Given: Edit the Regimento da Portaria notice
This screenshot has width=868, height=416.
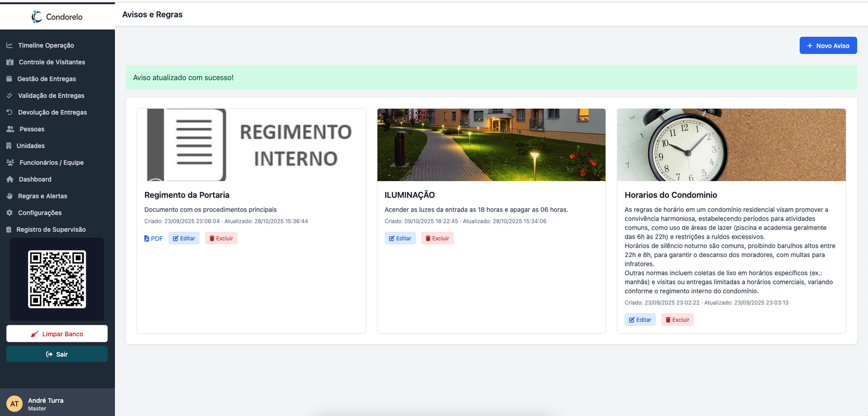Looking at the screenshot, I should click(184, 239).
